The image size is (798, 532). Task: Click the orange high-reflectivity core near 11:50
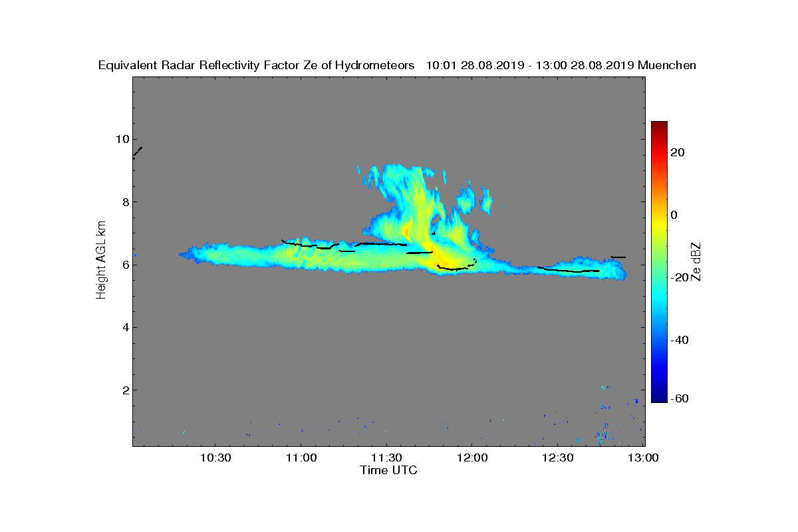pyautogui.click(x=441, y=257)
